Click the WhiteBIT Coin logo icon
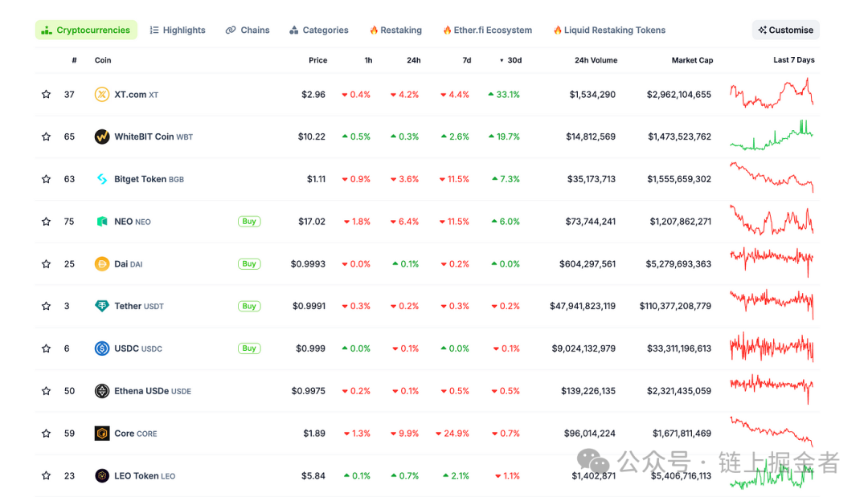 (x=102, y=136)
